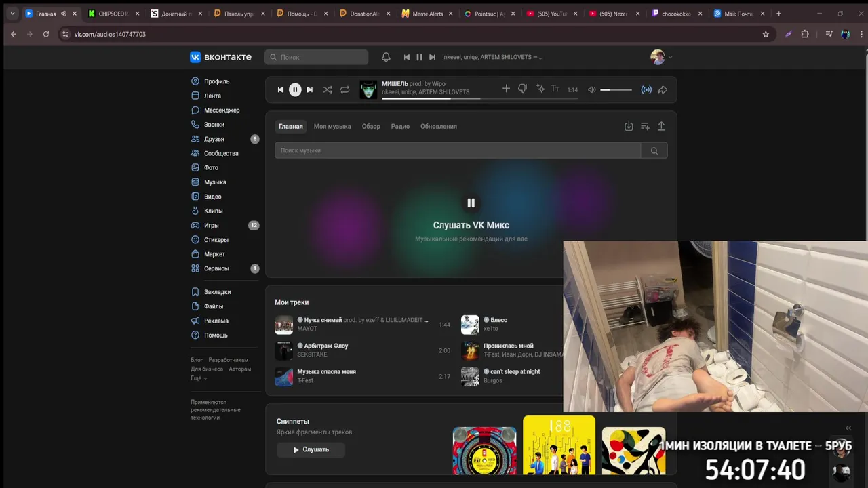Toggle shuffle mode in the player
868x488 pixels.
328,89
